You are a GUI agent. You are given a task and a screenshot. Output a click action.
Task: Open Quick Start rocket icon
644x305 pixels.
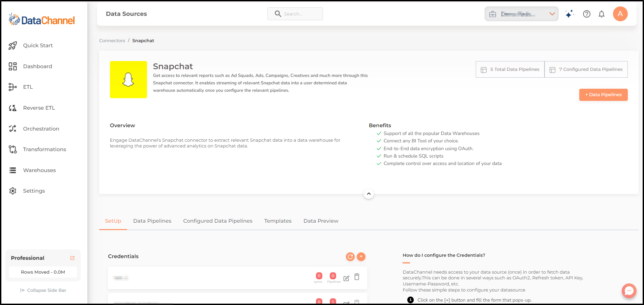pyautogui.click(x=13, y=46)
